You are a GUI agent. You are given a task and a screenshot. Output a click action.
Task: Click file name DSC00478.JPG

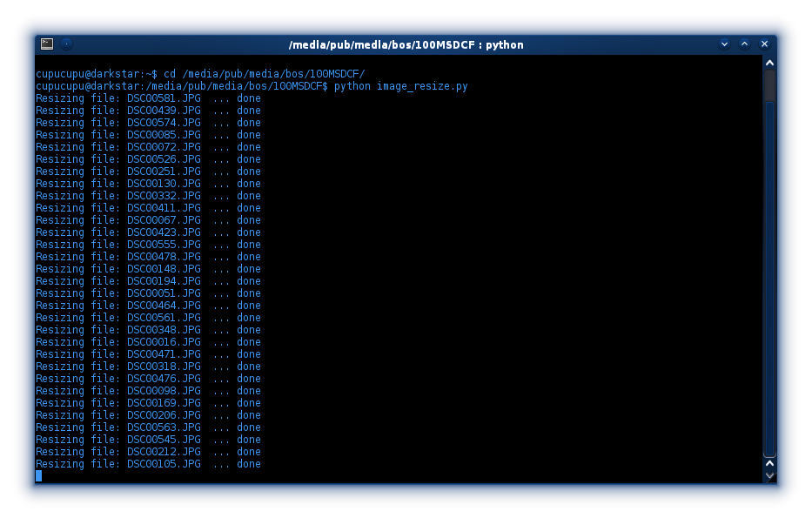tap(164, 257)
